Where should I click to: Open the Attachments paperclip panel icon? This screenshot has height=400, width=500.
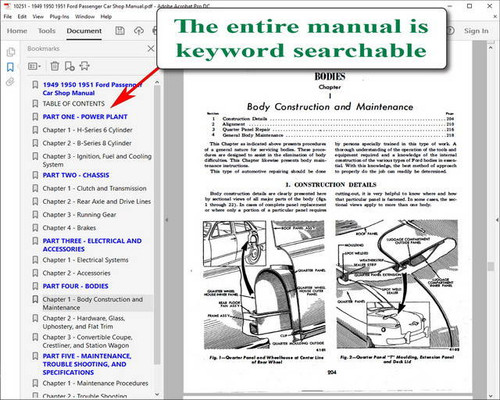(11, 81)
